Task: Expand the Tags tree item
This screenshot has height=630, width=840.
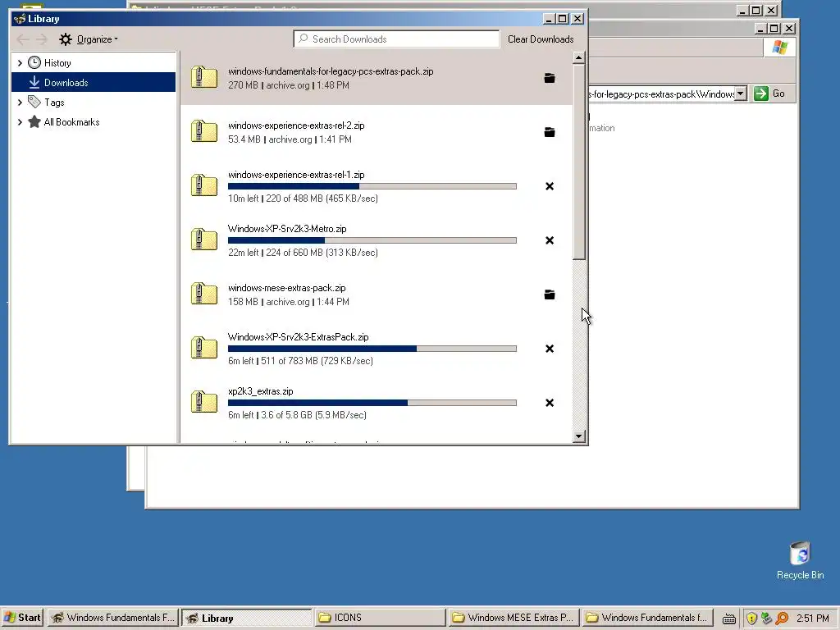Action: tap(20, 103)
